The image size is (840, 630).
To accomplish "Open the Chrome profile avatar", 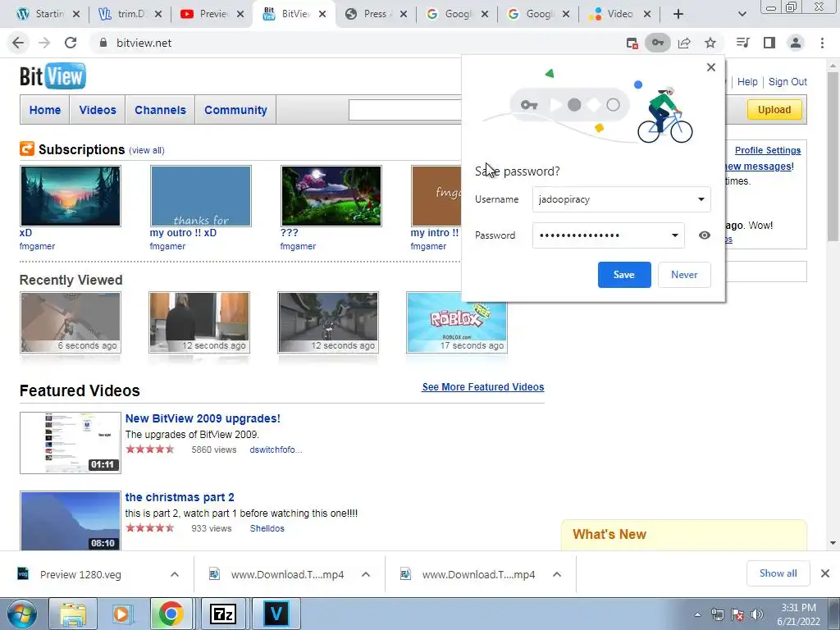I will click(x=796, y=43).
